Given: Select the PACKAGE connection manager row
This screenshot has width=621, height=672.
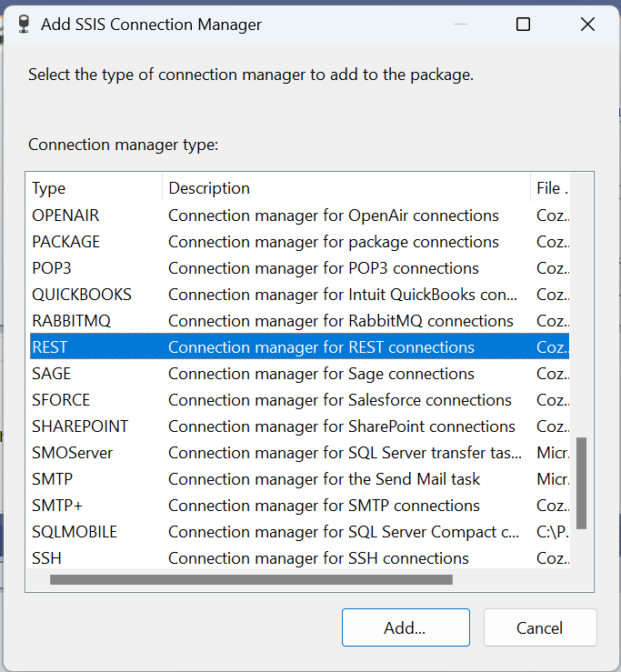Looking at the screenshot, I should [x=65, y=242].
